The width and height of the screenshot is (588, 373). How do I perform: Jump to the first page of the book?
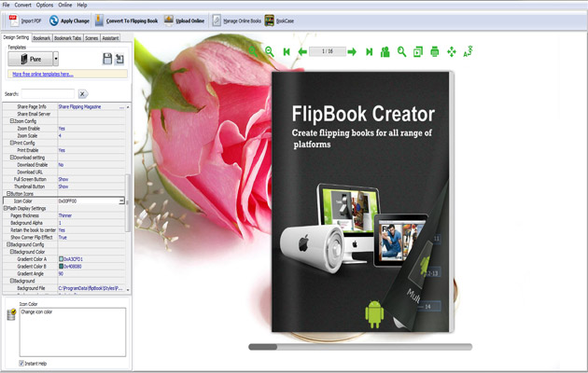coord(287,51)
